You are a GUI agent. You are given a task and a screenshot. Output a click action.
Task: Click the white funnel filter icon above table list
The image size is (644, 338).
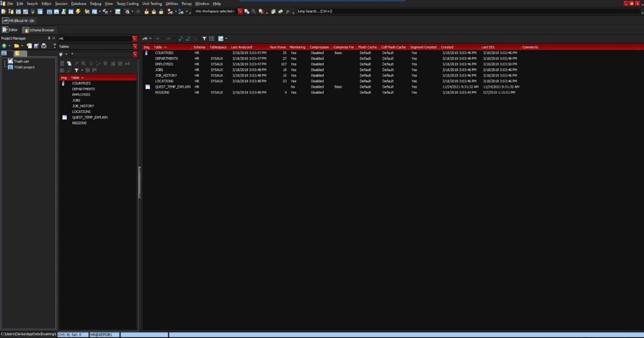77,70
